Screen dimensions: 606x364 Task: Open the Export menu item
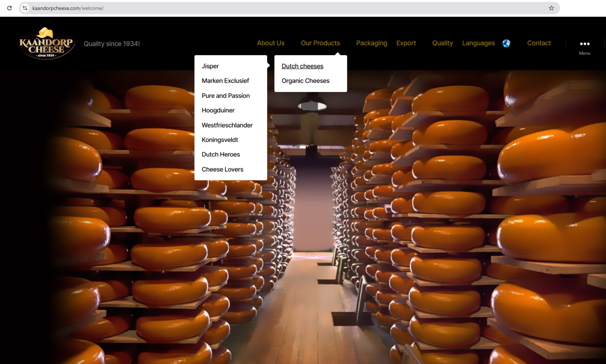click(406, 43)
